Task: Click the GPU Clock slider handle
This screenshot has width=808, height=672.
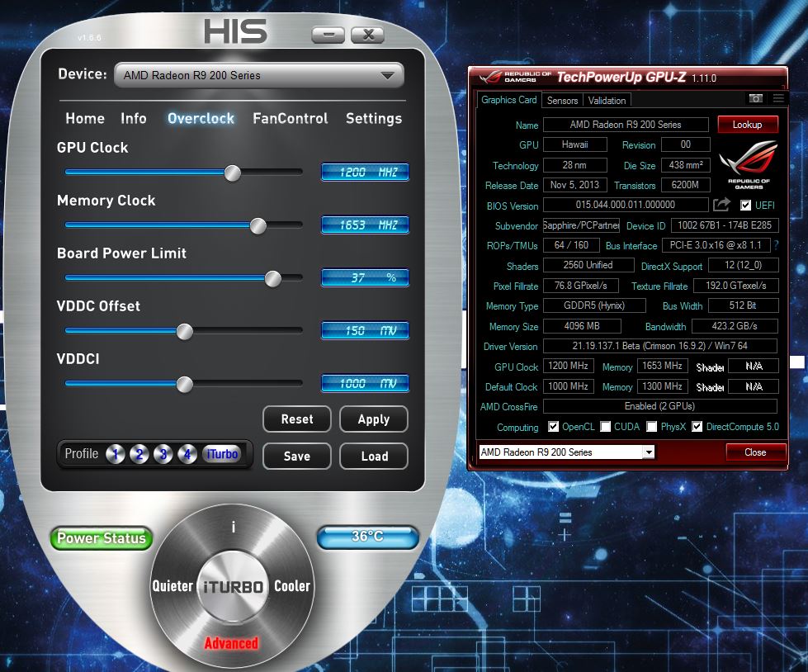Action: (233, 173)
